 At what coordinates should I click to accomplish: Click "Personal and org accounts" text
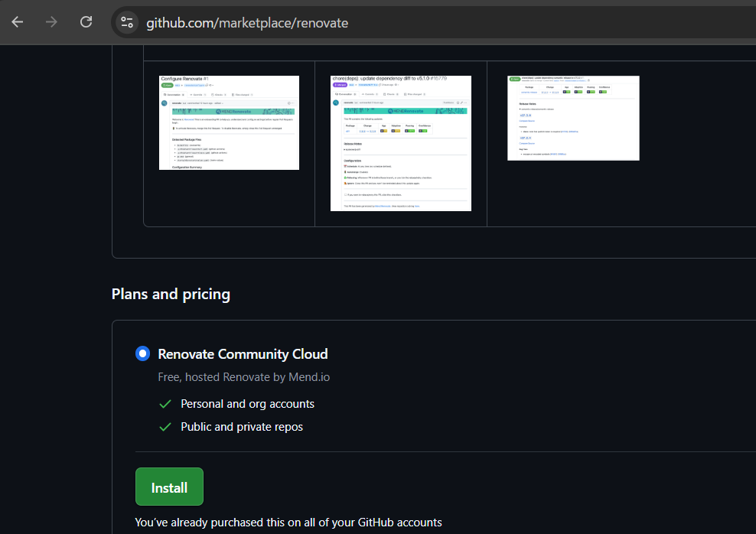point(247,404)
